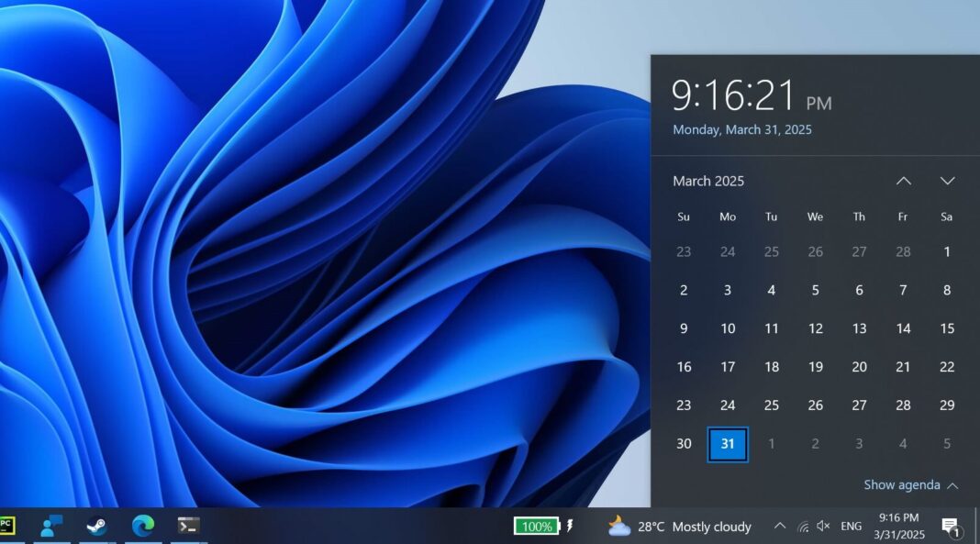The image size is (980, 544).
Task: Open Microsoft Edge from the taskbar
Action: coord(142,526)
